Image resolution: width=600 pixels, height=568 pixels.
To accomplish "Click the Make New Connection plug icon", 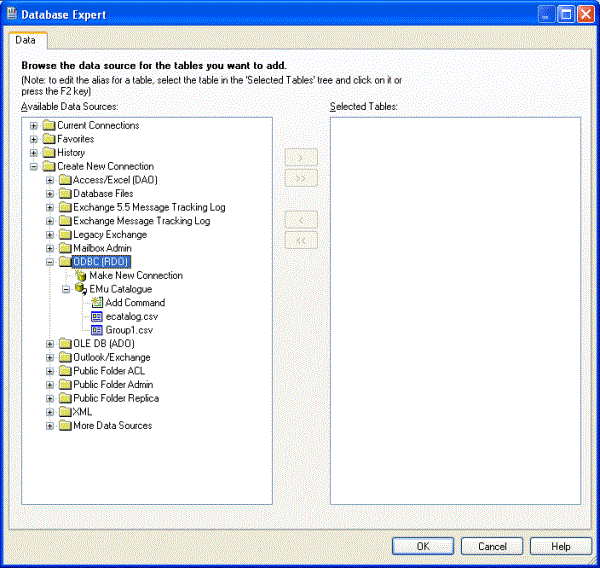I will click(x=80, y=275).
